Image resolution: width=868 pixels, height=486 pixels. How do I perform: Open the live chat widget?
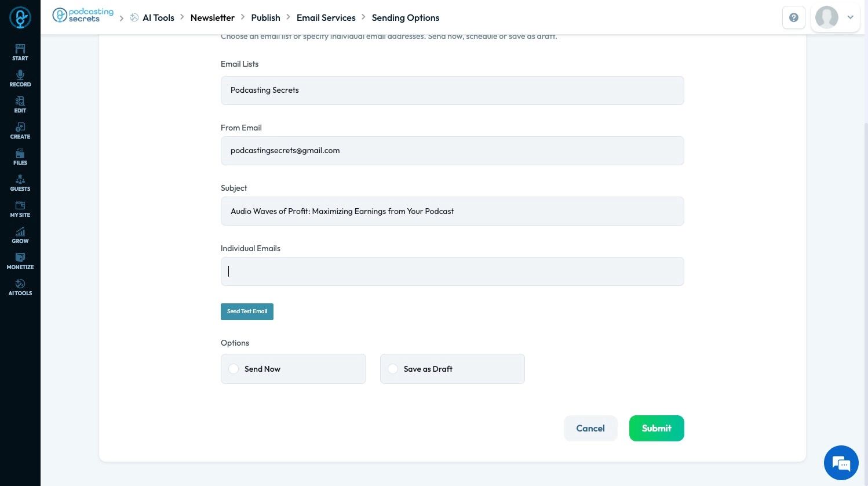click(841, 463)
